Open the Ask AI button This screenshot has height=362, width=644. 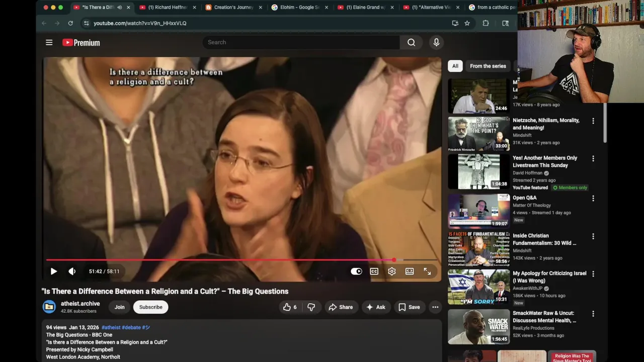click(x=376, y=307)
